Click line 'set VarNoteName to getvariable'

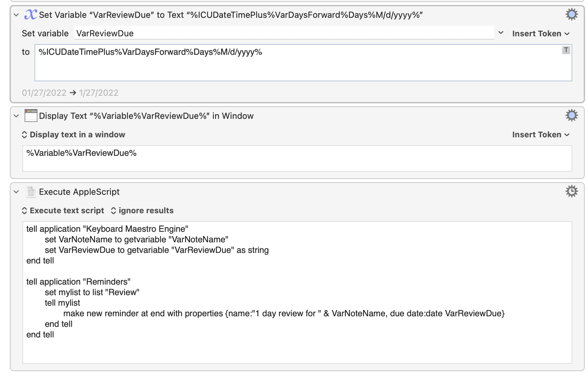pyautogui.click(x=137, y=239)
